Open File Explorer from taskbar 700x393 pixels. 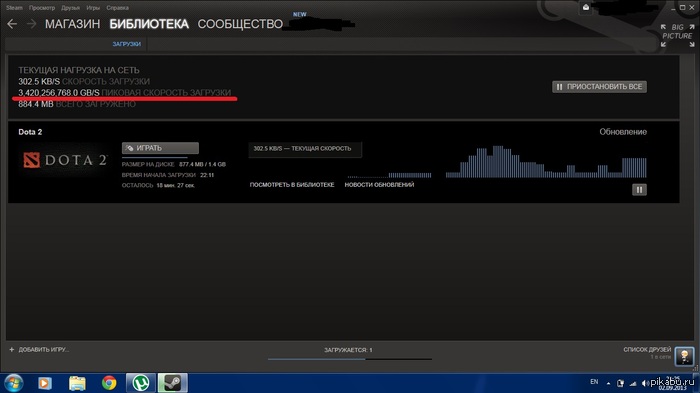pyautogui.click(x=77, y=383)
